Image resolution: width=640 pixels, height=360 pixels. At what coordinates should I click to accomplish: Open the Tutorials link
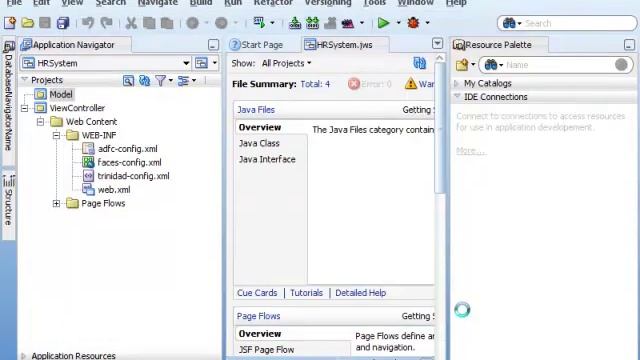click(306, 293)
